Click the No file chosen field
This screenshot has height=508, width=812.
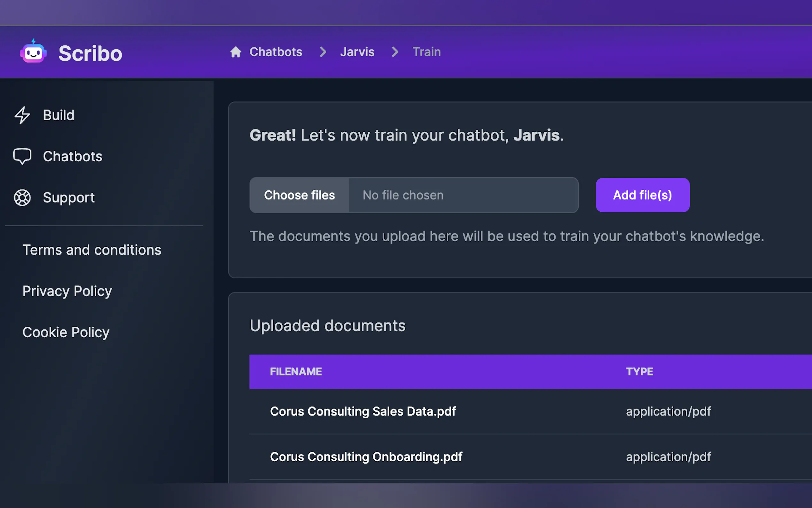click(463, 195)
